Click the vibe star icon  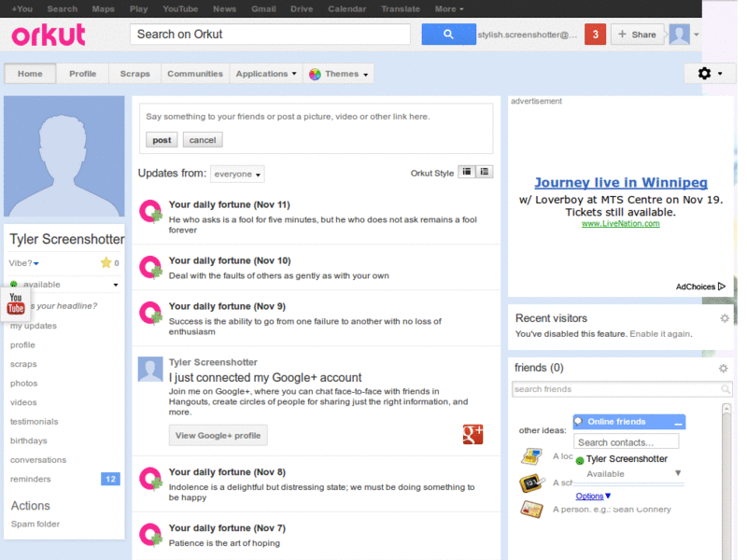(106, 262)
